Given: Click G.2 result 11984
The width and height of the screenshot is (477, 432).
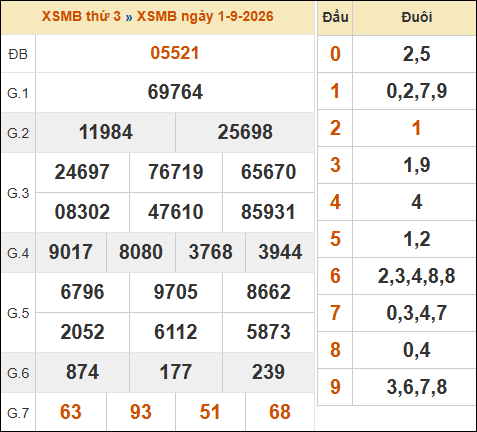Looking at the screenshot, I should click(106, 132).
